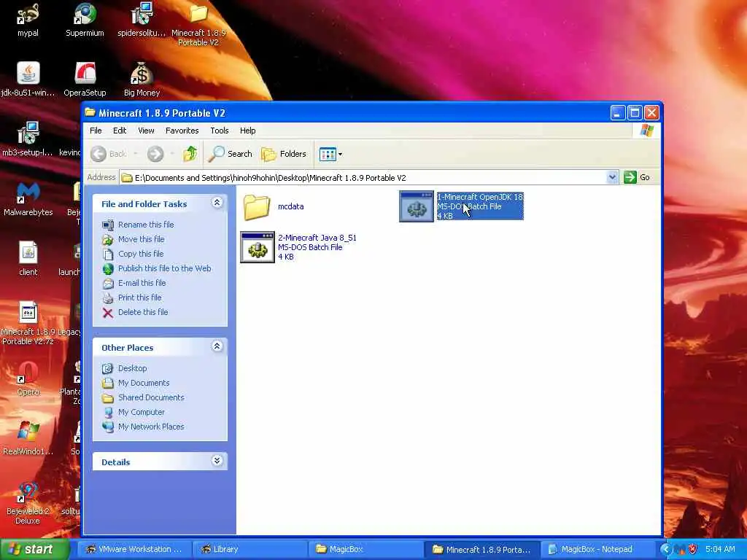Click Delete this file

[143, 312]
